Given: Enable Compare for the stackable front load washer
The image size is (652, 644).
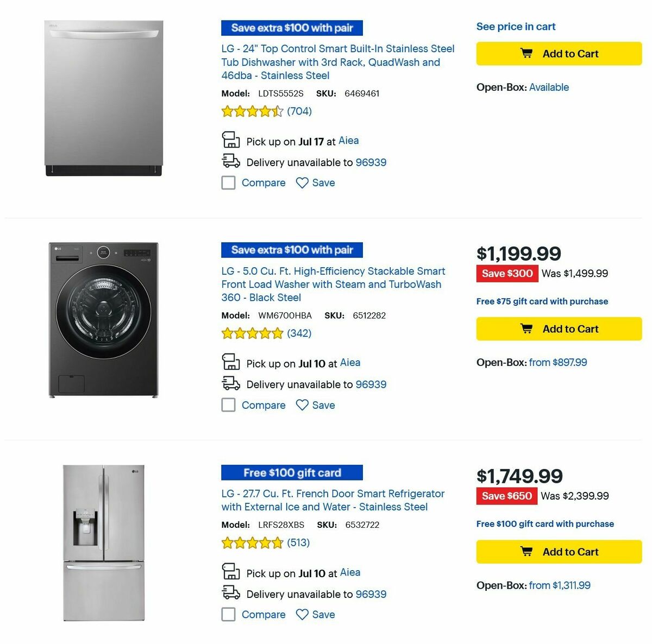Looking at the screenshot, I should [x=228, y=405].
